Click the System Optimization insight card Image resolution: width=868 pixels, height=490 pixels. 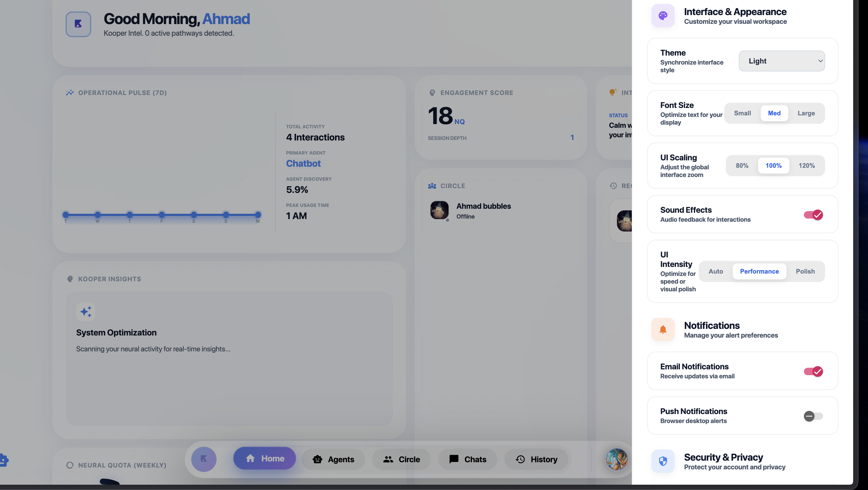[229, 359]
